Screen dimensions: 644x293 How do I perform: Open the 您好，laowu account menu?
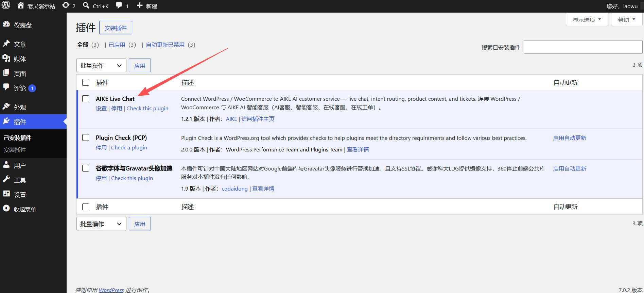[x=622, y=6]
